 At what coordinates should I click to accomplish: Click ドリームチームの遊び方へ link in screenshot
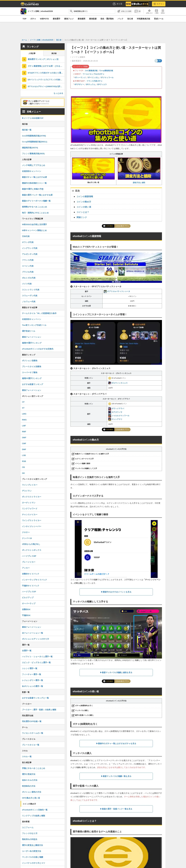point(96,574)
